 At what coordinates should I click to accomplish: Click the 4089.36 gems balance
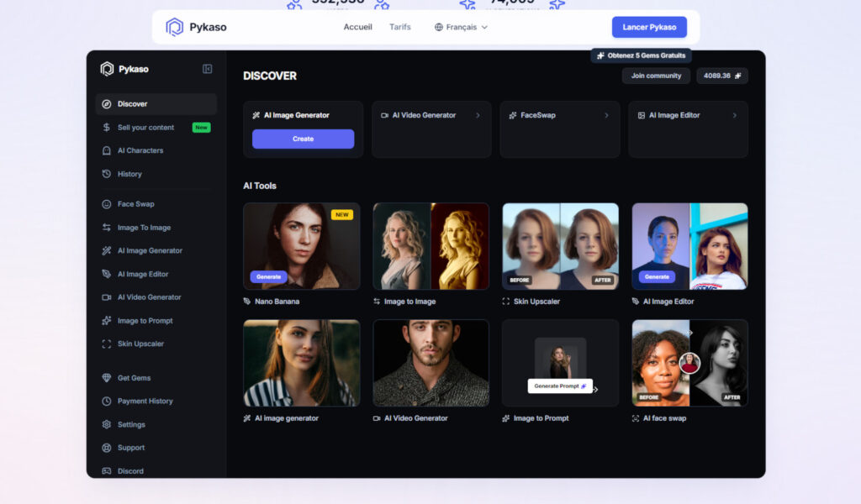click(722, 76)
